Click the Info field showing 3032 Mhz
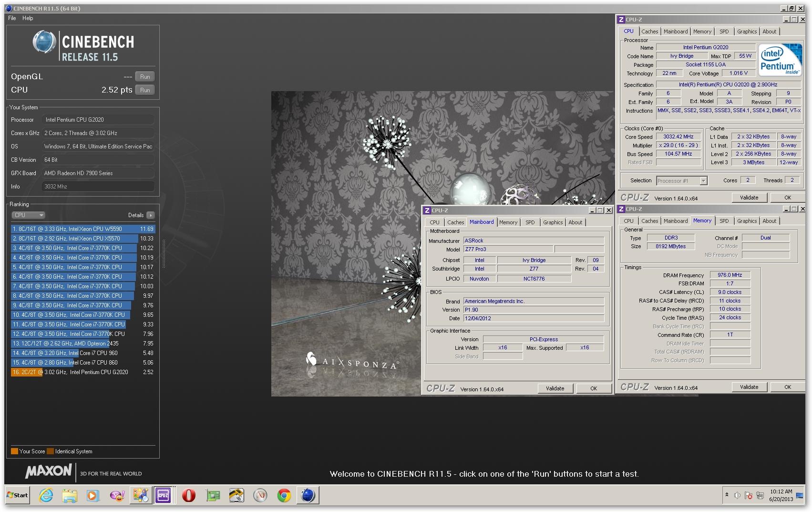Image resolution: width=812 pixels, height=512 pixels. (98, 187)
